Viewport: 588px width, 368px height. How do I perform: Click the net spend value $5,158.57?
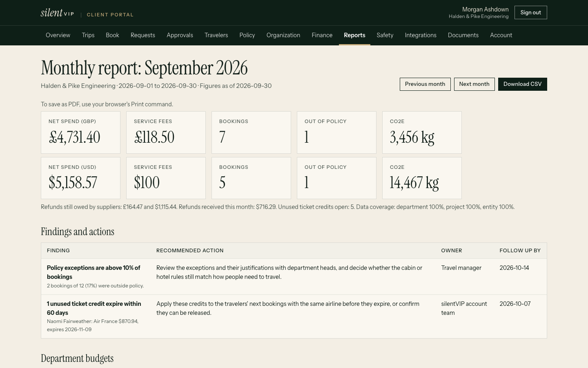point(73,183)
